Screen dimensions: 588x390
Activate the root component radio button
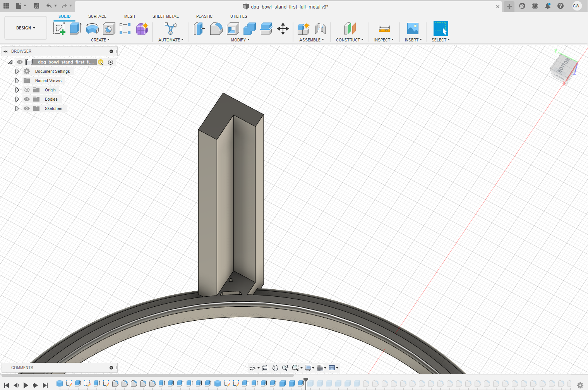110,62
